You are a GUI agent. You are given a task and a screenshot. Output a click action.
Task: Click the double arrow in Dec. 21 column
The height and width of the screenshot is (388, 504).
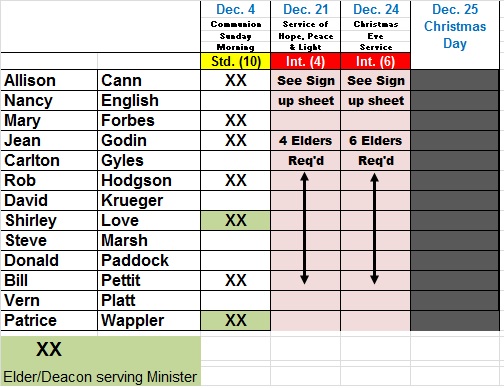tap(304, 228)
